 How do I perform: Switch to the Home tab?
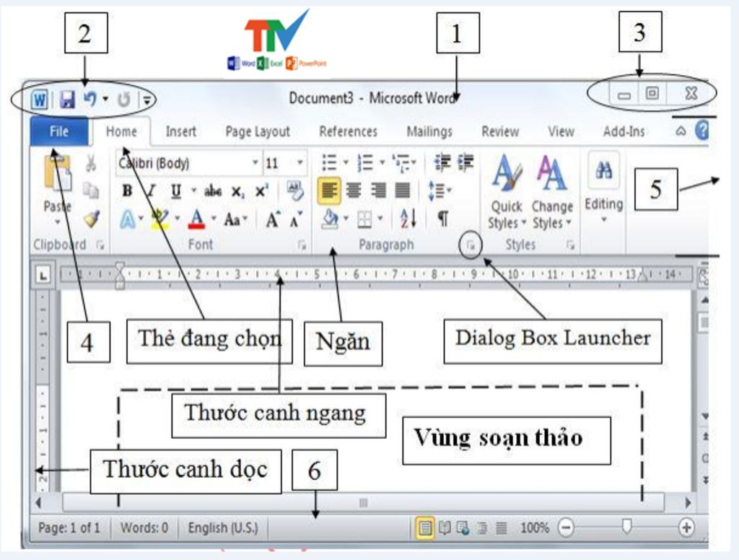(x=121, y=131)
